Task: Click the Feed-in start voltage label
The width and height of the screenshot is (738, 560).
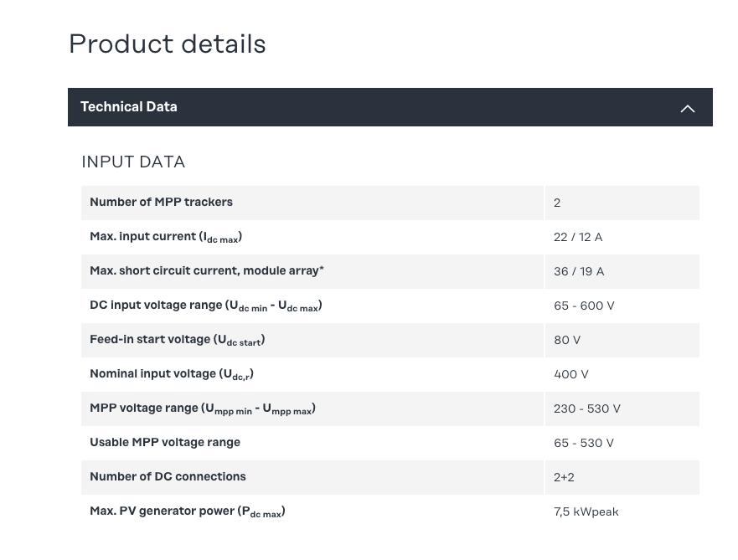Action: click(x=178, y=340)
